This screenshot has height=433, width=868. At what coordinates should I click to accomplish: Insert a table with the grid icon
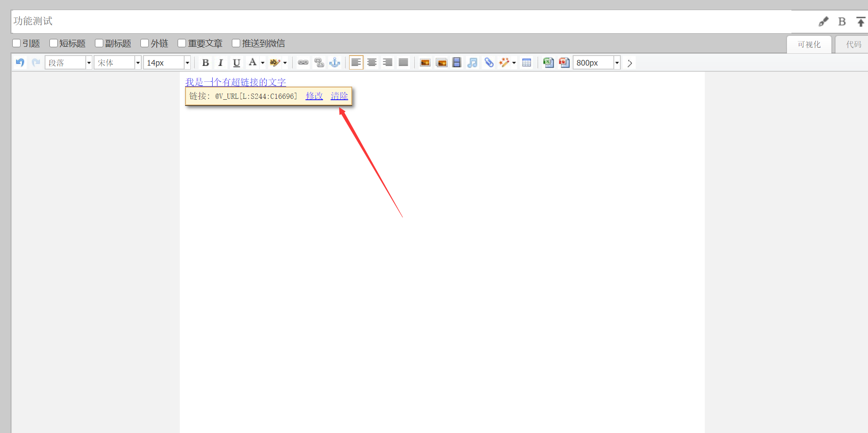tap(527, 63)
